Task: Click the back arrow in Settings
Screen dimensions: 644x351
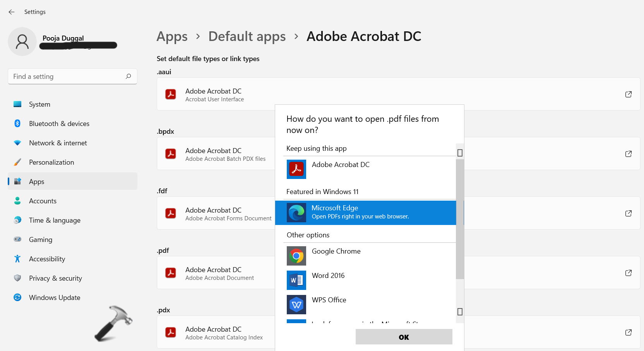Action: pyautogui.click(x=12, y=12)
